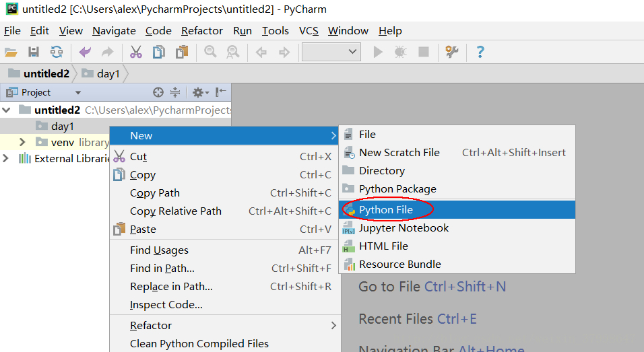Open the Edit menu
The height and width of the screenshot is (352, 644).
(40, 31)
